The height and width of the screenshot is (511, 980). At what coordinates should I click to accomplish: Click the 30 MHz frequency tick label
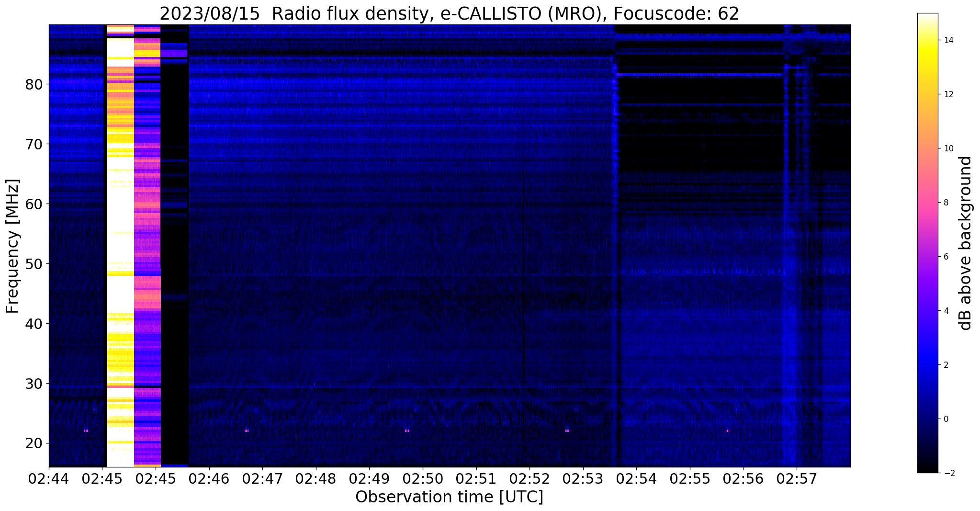click(x=34, y=384)
